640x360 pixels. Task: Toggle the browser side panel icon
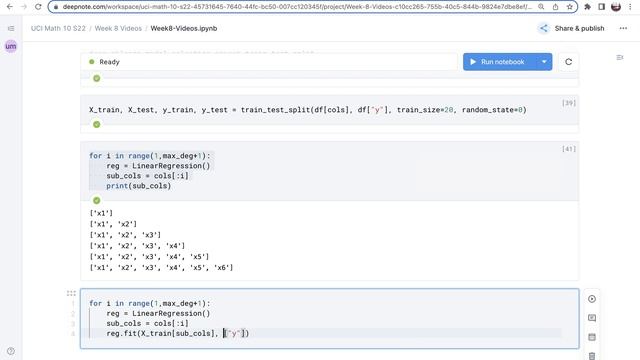tap(601, 7)
